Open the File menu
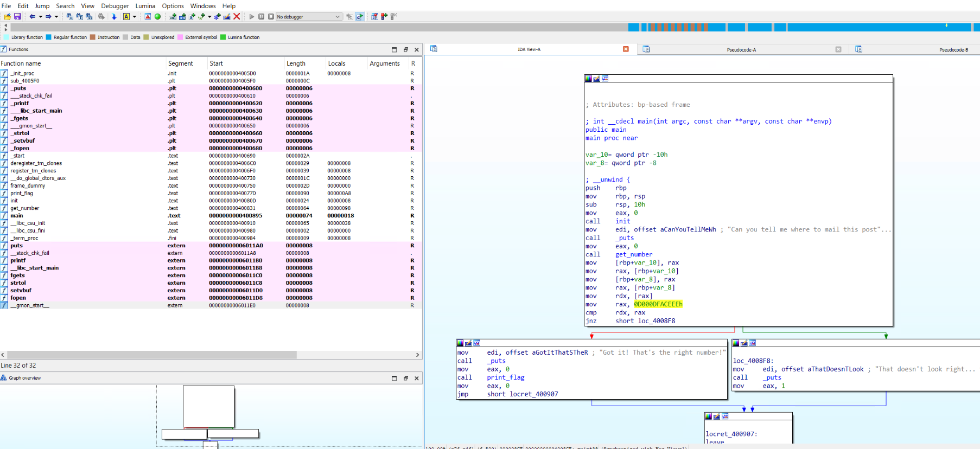Image resolution: width=980 pixels, height=449 pixels. point(7,6)
